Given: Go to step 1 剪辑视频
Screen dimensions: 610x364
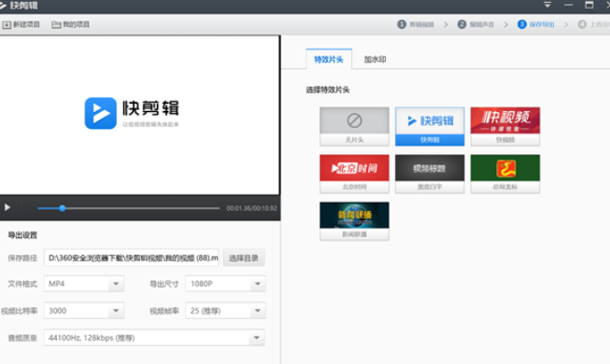Looking at the screenshot, I should pyautogui.click(x=416, y=24).
